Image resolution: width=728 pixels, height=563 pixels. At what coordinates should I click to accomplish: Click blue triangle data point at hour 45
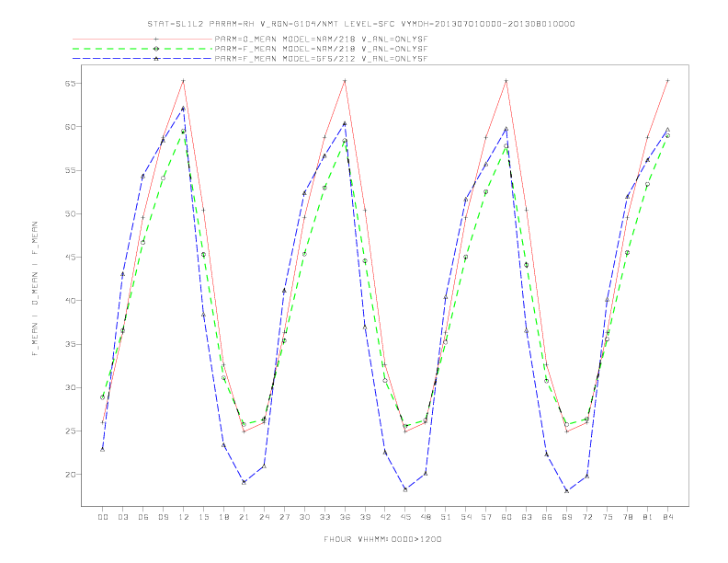(x=405, y=489)
